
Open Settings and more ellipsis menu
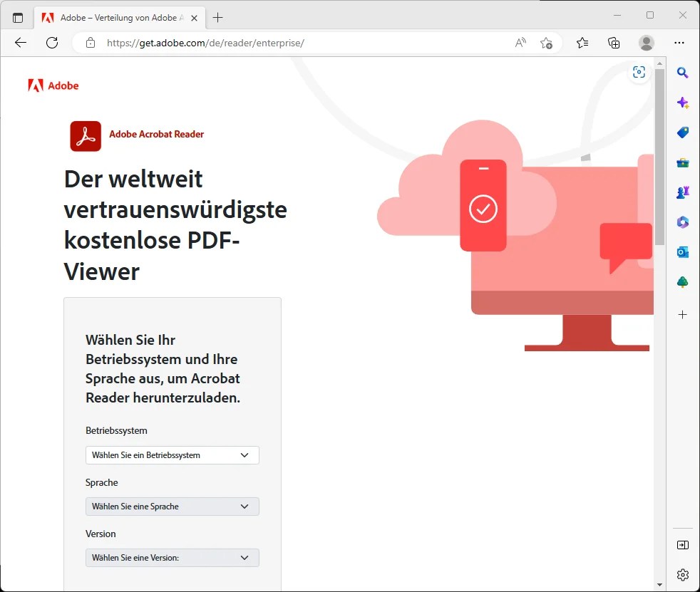click(x=679, y=43)
